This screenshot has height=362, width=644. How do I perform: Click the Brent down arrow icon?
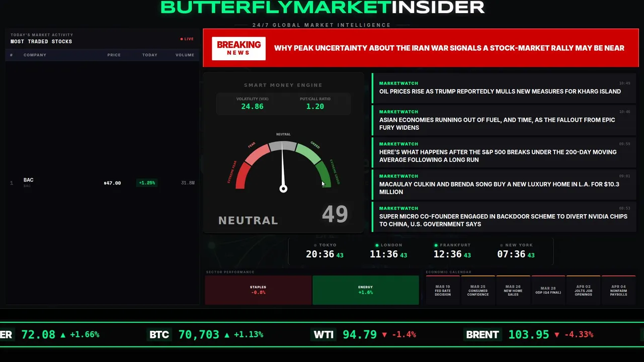[x=556, y=335]
